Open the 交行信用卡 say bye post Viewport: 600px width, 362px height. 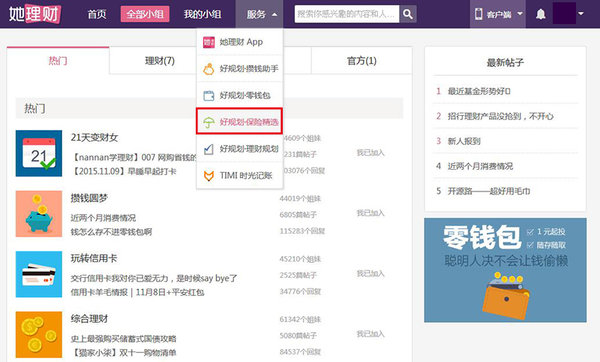click(x=154, y=278)
